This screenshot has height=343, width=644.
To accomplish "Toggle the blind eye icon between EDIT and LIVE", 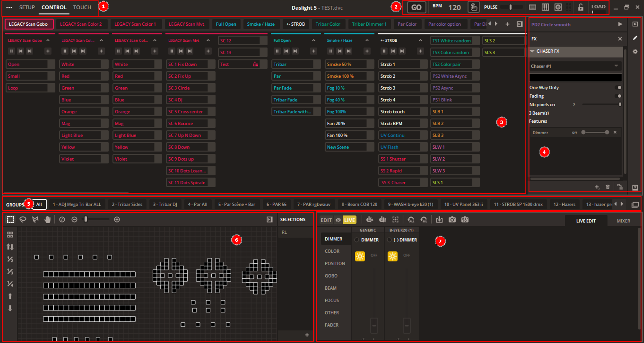I will [338, 220].
